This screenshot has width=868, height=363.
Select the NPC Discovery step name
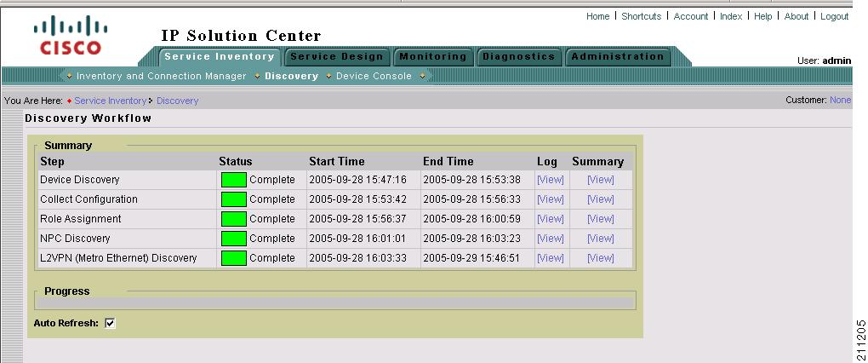(75, 239)
